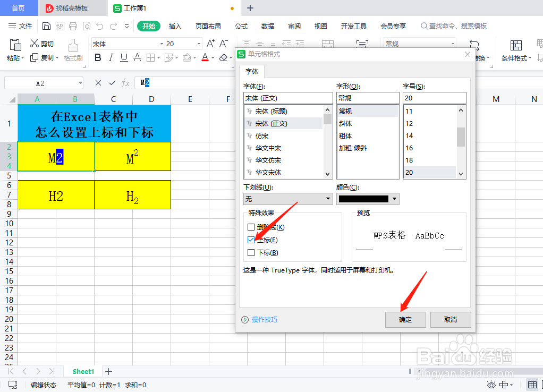Click the normal grid view icon in status bar

tap(532, 385)
